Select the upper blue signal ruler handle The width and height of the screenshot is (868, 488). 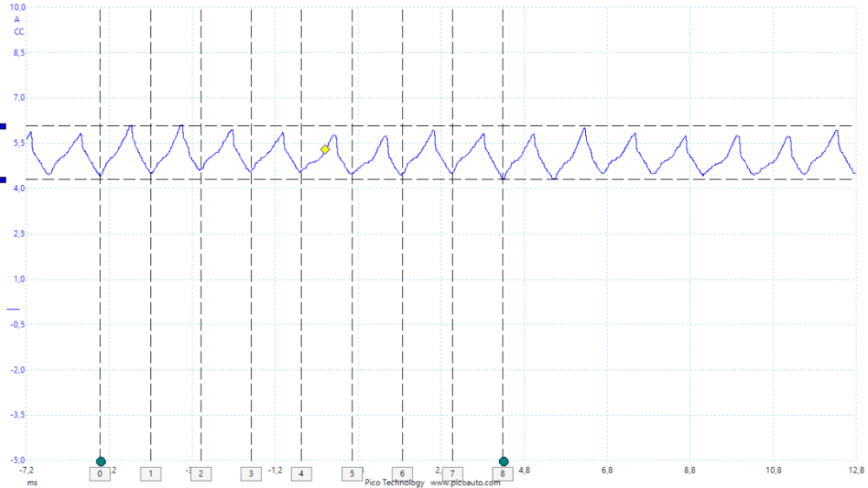click(3, 127)
